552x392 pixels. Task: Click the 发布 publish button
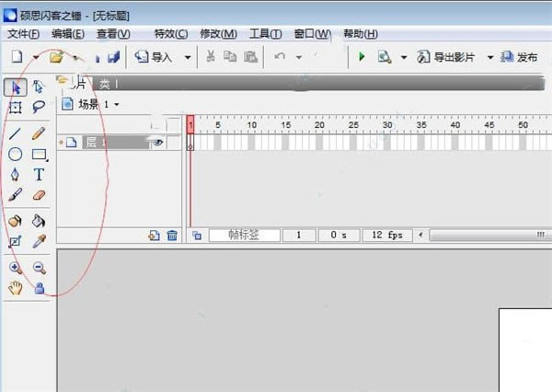point(520,57)
